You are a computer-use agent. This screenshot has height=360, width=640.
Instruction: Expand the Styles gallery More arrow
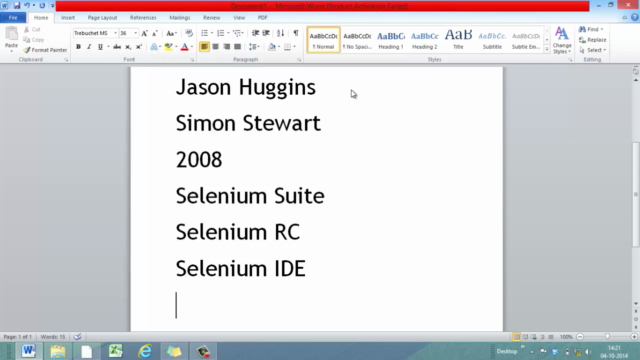tap(547, 49)
